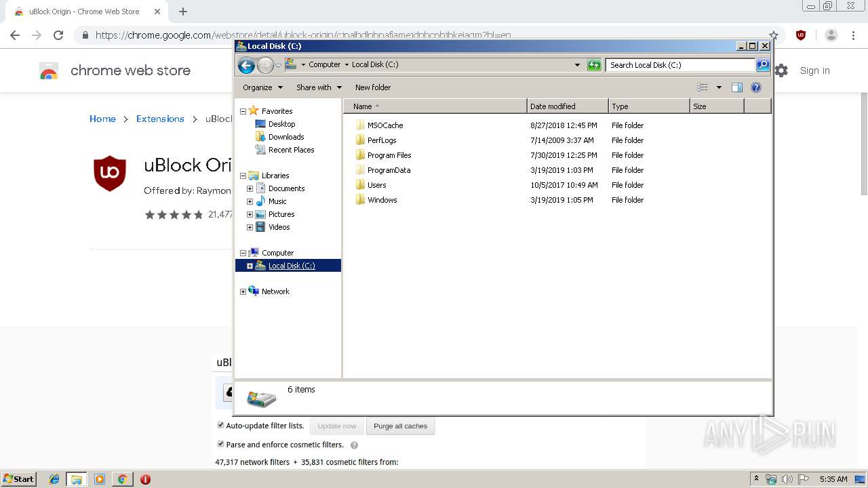This screenshot has width=868, height=488.
Task: Click the green Refresh button in Explorer
Action: tap(594, 65)
